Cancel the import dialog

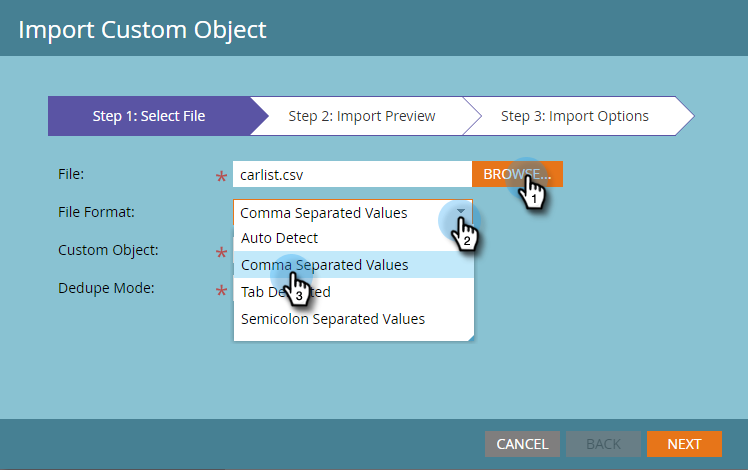522,444
